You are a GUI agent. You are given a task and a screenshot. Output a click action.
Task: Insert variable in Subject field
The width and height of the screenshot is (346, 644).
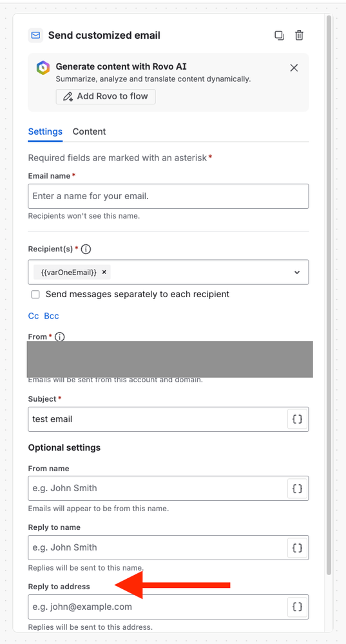coord(297,419)
